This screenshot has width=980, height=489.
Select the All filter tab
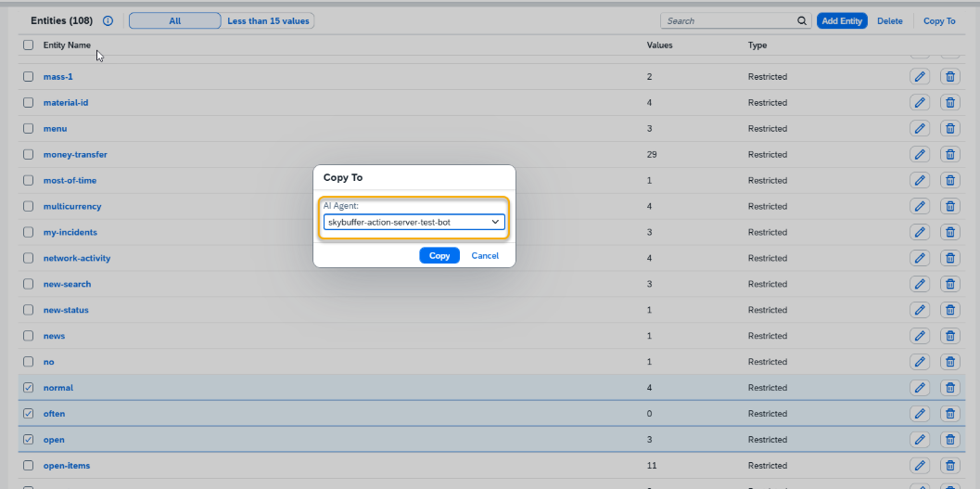point(175,21)
